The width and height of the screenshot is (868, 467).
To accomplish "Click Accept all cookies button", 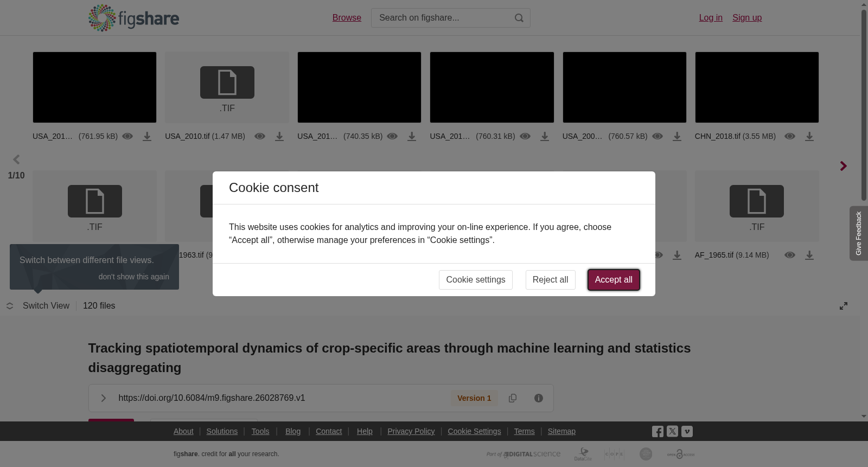I will pyautogui.click(x=614, y=280).
